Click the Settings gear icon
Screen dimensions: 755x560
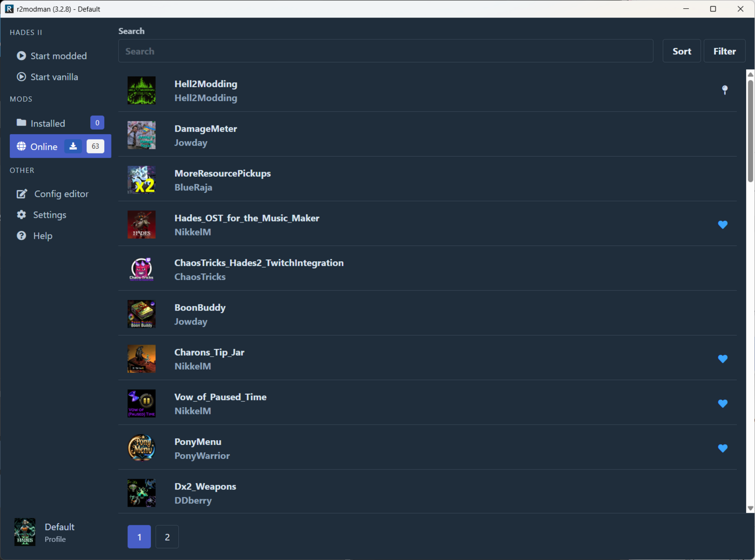(x=21, y=215)
